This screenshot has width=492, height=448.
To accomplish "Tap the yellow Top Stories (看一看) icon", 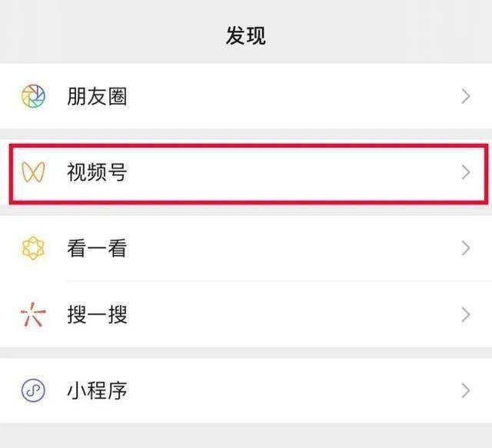I will pos(33,248).
